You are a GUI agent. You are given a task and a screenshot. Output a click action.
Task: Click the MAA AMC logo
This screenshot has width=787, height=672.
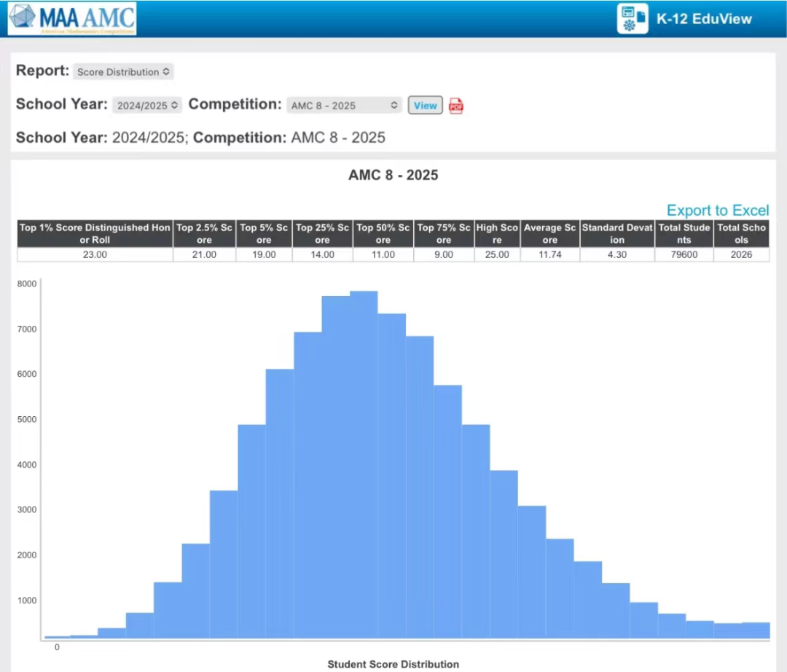[x=72, y=19]
